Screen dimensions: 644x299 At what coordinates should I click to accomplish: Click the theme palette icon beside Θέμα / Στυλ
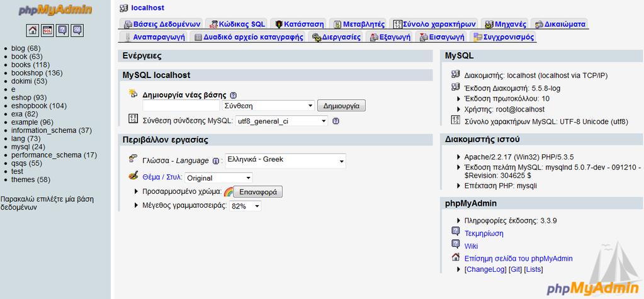133,176
